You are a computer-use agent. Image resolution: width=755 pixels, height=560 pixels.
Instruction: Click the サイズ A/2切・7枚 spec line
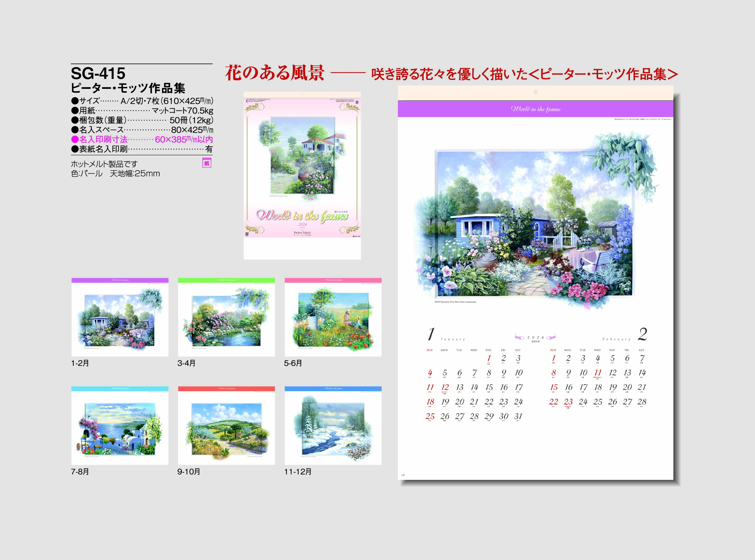(142, 101)
